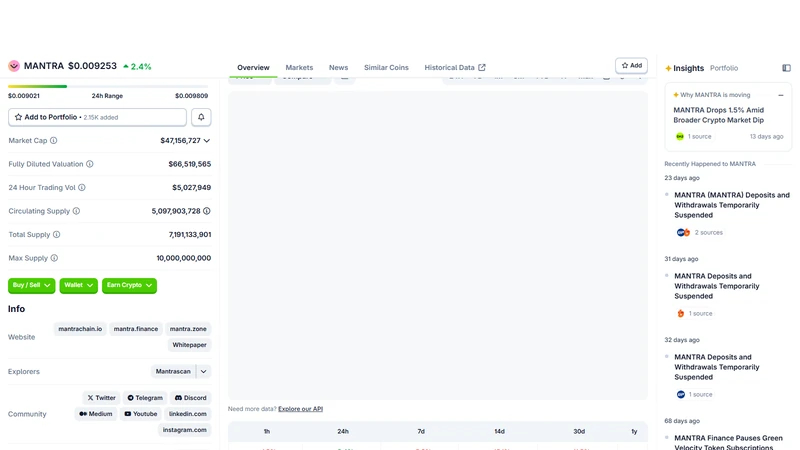
Task: Switch to the Similar Coins tab
Action: click(x=386, y=67)
